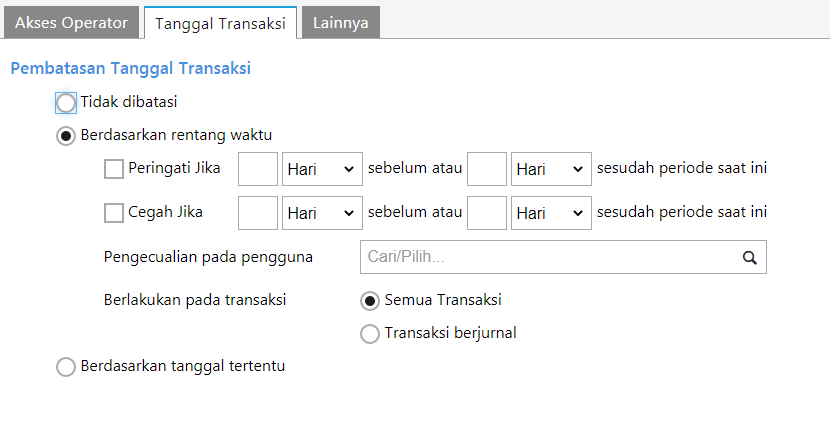Expand second Hari dropdown in Cegah Jika row
Screen dimensions: 830x430
(550, 212)
